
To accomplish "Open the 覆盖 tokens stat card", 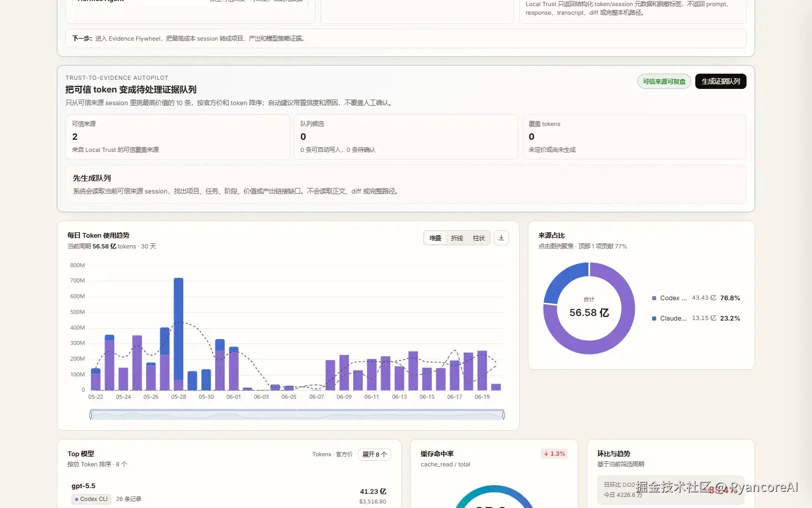I will click(634, 137).
